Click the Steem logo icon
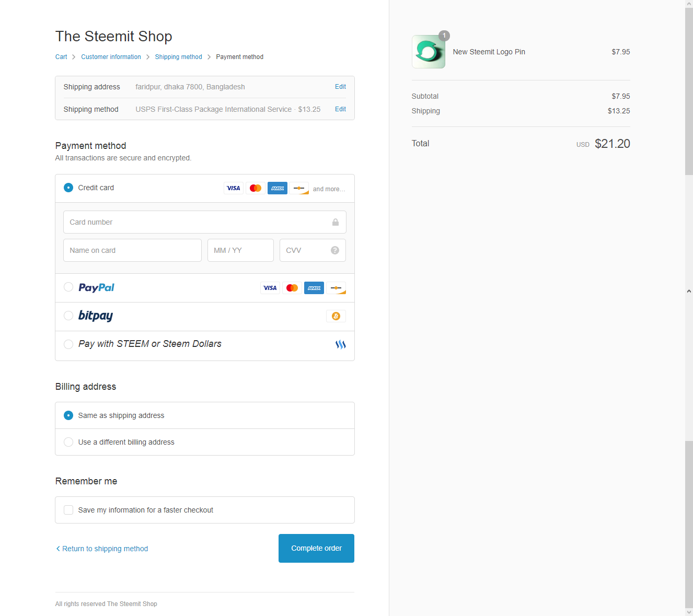Image resolution: width=693 pixels, height=616 pixels. pos(341,344)
